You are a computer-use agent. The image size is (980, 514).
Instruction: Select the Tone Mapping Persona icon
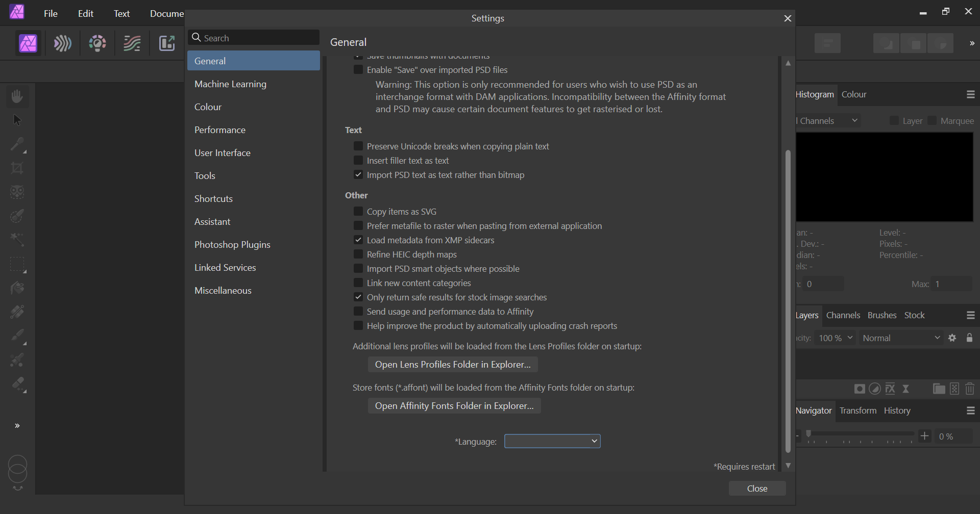[132, 43]
